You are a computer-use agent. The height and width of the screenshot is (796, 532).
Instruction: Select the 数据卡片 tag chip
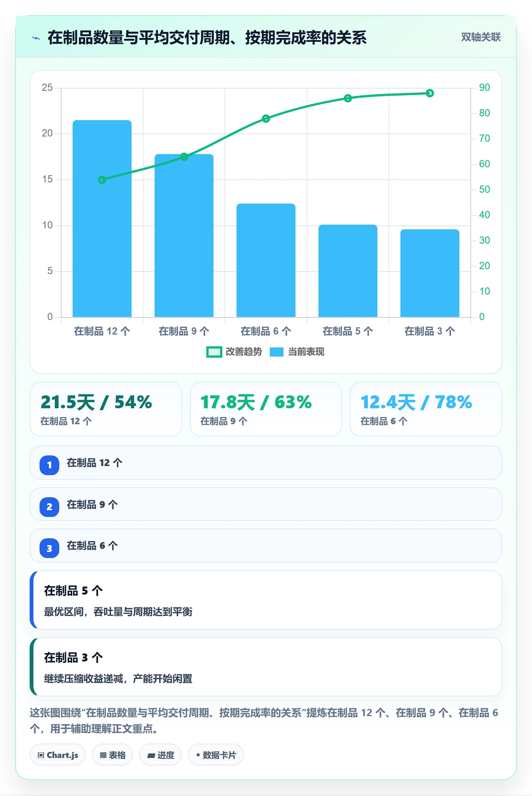tap(216, 755)
